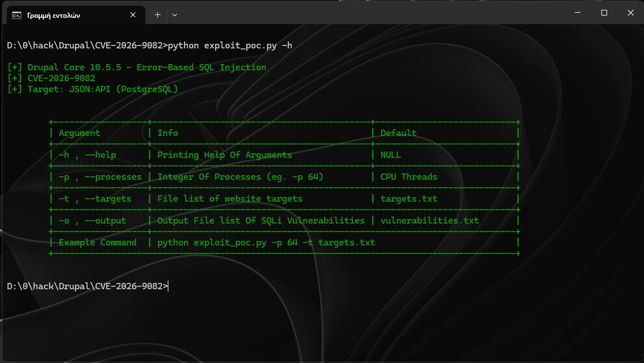Viewport: 644px width, 363px height.
Task: Click the 'Argument' table header
Action: pyautogui.click(x=79, y=133)
